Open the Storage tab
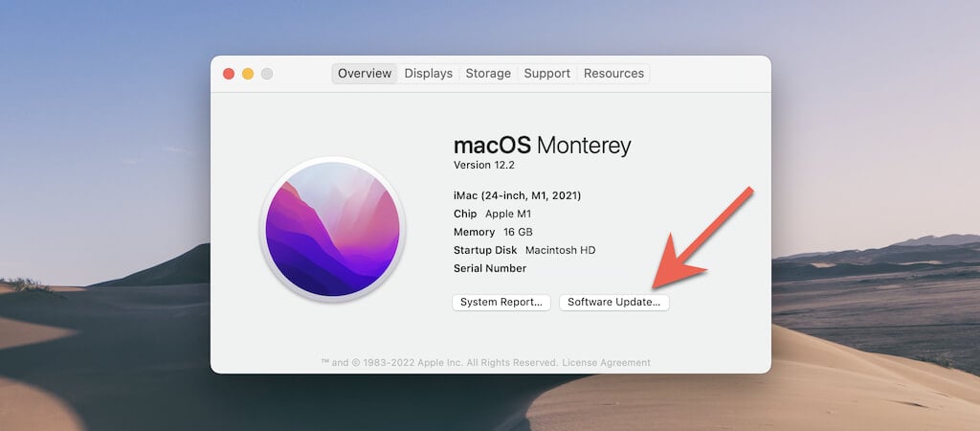 point(488,74)
